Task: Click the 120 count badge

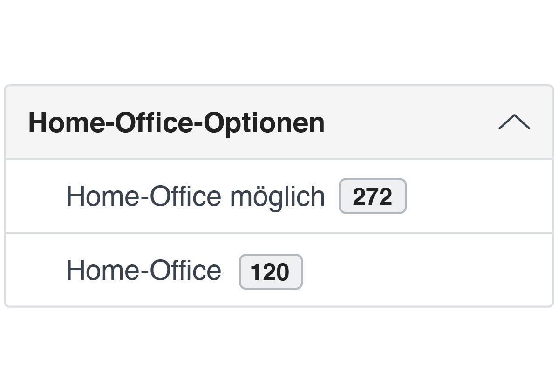Action: pyautogui.click(x=270, y=272)
